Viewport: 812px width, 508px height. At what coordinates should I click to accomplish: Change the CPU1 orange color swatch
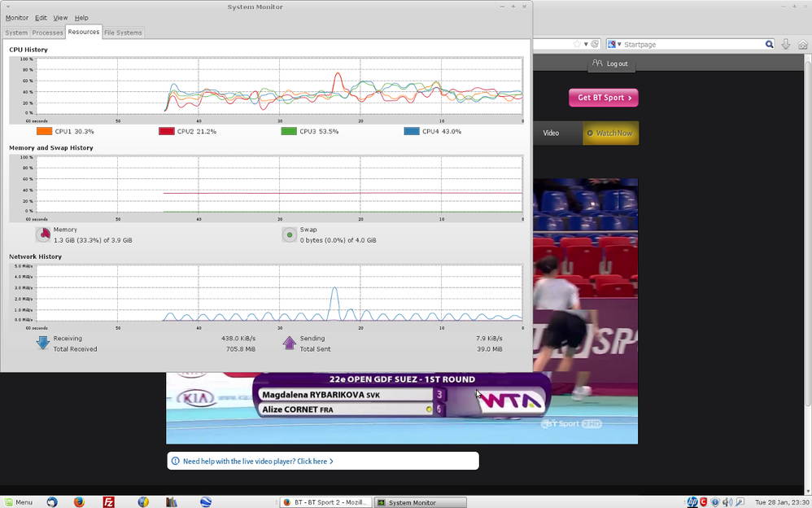[45, 132]
